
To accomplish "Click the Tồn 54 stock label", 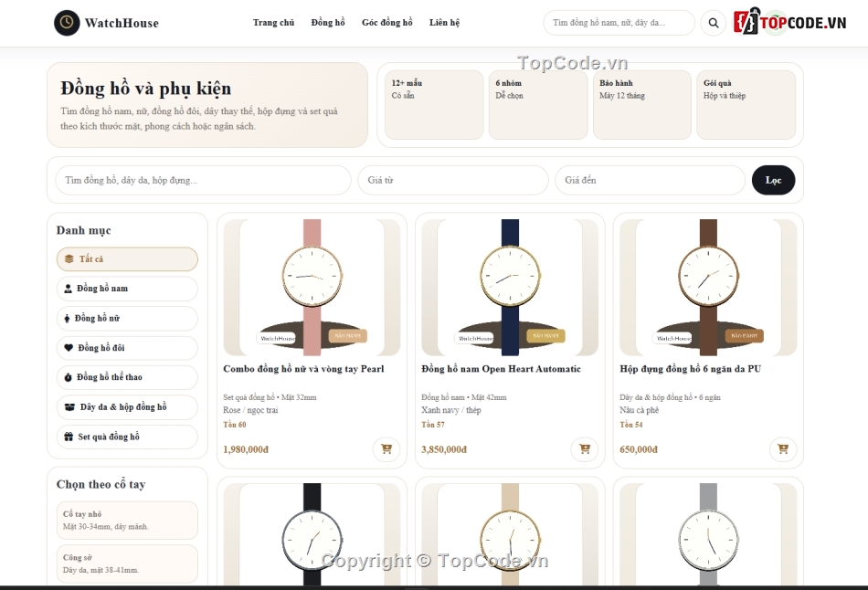I will (x=631, y=425).
